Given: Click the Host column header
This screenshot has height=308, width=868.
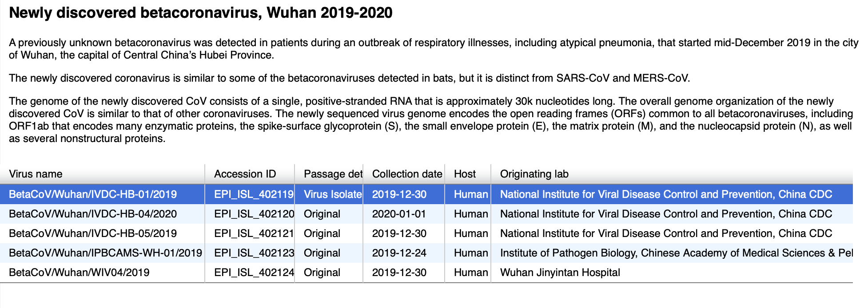Looking at the screenshot, I should pos(465,174).
